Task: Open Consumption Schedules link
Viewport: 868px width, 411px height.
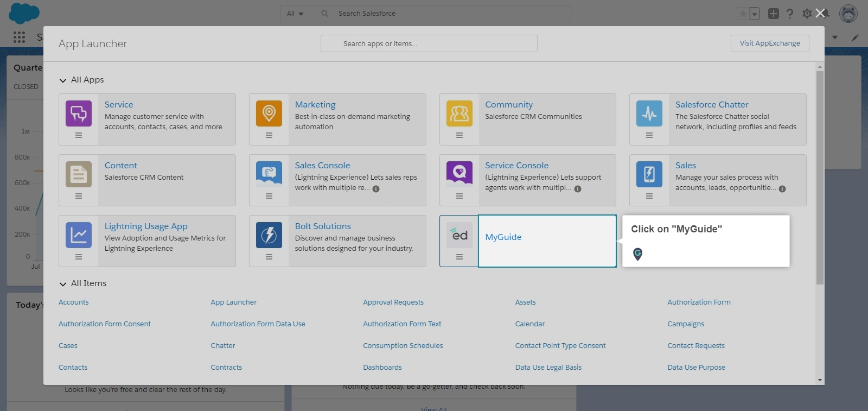Action: [403, 346]
